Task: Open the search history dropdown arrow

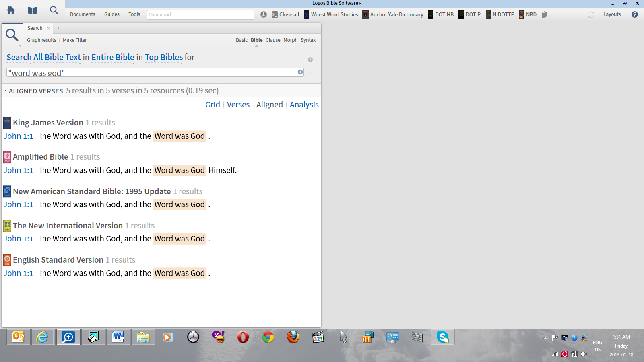Action: 310,72
